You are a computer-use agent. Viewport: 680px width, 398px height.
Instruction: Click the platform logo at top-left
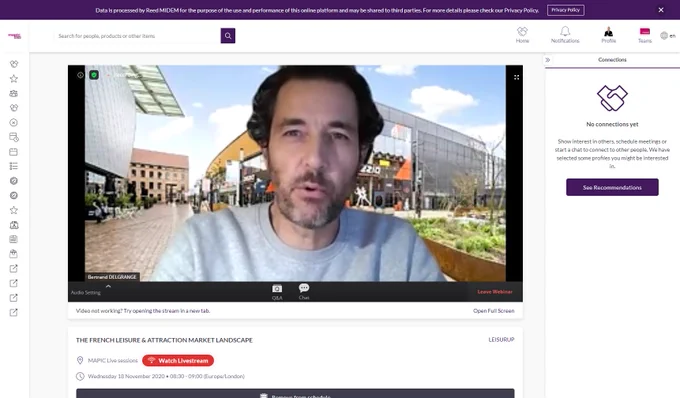(14, 36)
